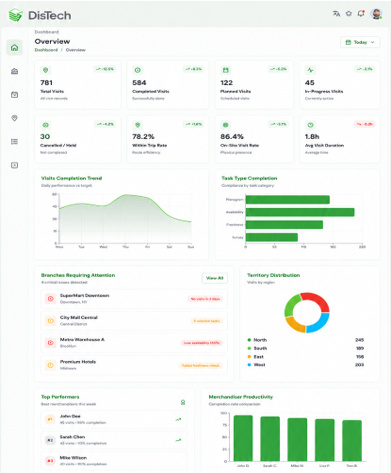This screenshot has height=473, width=391.
Task: Click the orange alert badge for Premium Hotels
Action: point(201,365)
